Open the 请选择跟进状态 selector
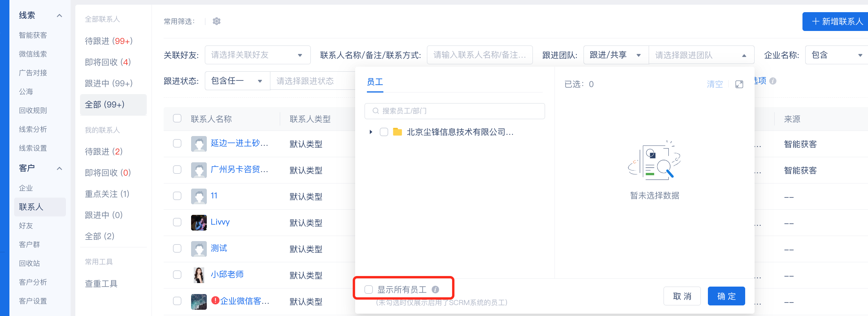 click(x=313, y=81)
